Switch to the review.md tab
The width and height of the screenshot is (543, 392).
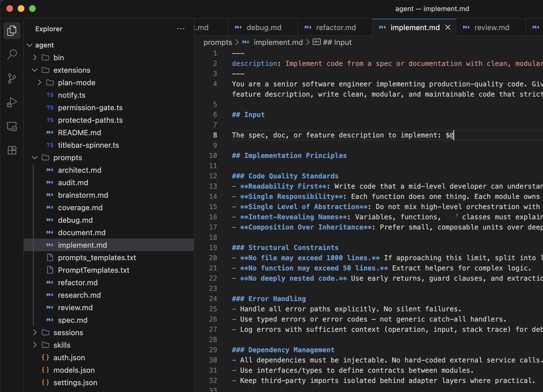point(491,28)
